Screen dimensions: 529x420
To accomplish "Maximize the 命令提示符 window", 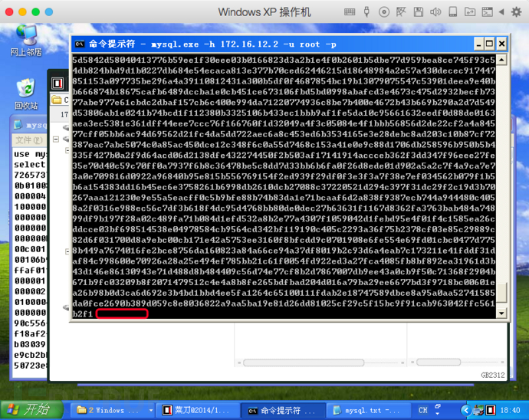I will tap(490, 44).
